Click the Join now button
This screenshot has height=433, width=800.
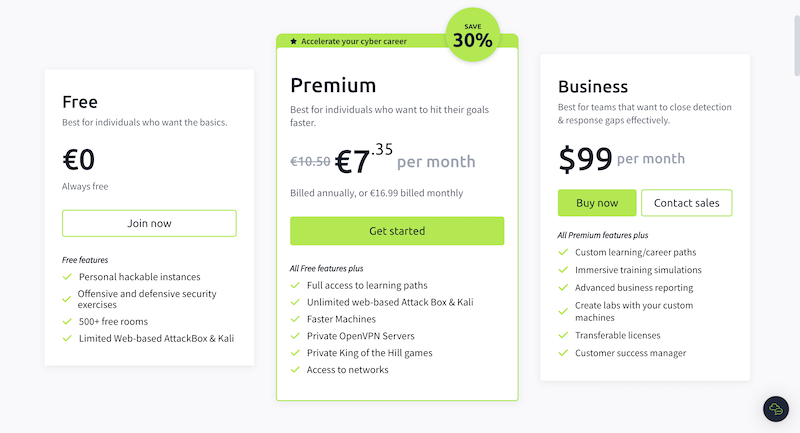click(149, 223)
